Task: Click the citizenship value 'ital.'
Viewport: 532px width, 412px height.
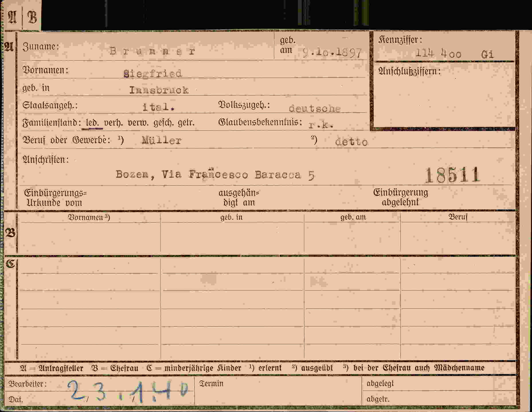Action: pos(158,107)
